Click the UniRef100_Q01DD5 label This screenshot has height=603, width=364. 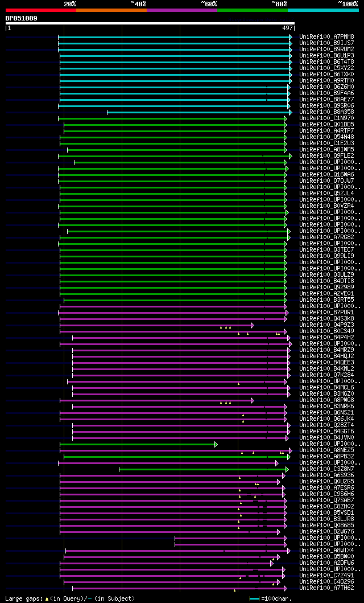coord(327,125)
